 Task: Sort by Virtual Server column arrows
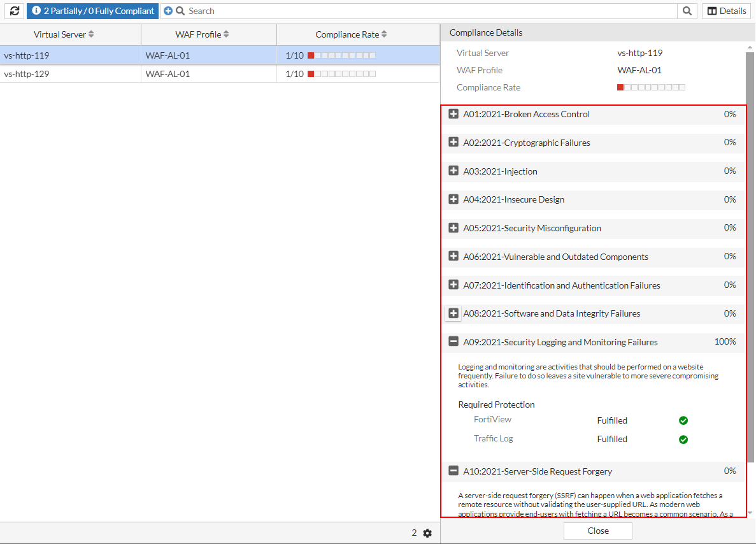point(91,34)
